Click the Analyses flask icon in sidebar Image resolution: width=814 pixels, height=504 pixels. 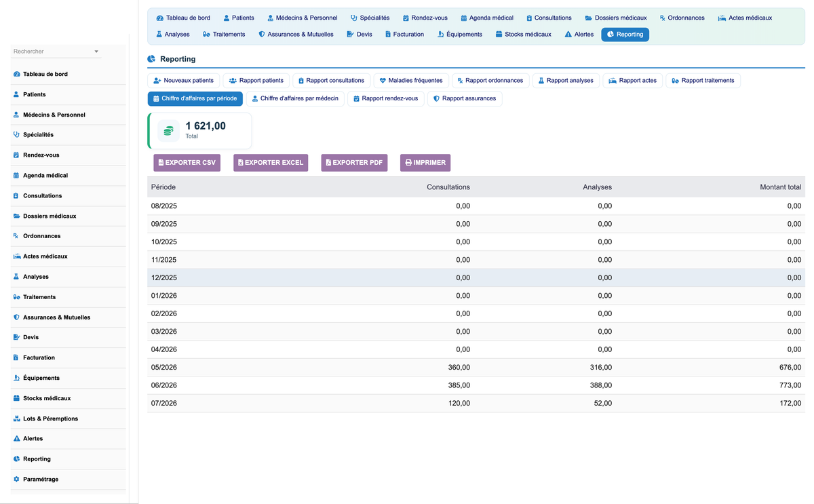pos(16,277)
